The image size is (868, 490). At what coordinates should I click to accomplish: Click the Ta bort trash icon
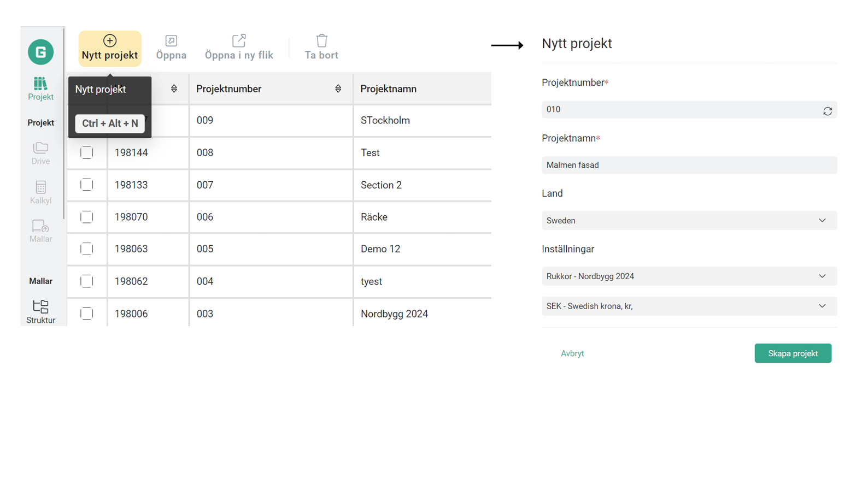tap(321, 40)
